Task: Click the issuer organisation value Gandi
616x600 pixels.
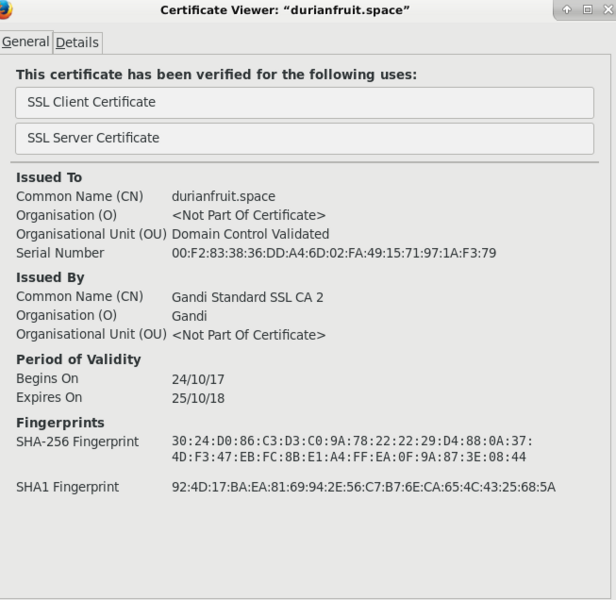Action: click(x=189, y=316)
